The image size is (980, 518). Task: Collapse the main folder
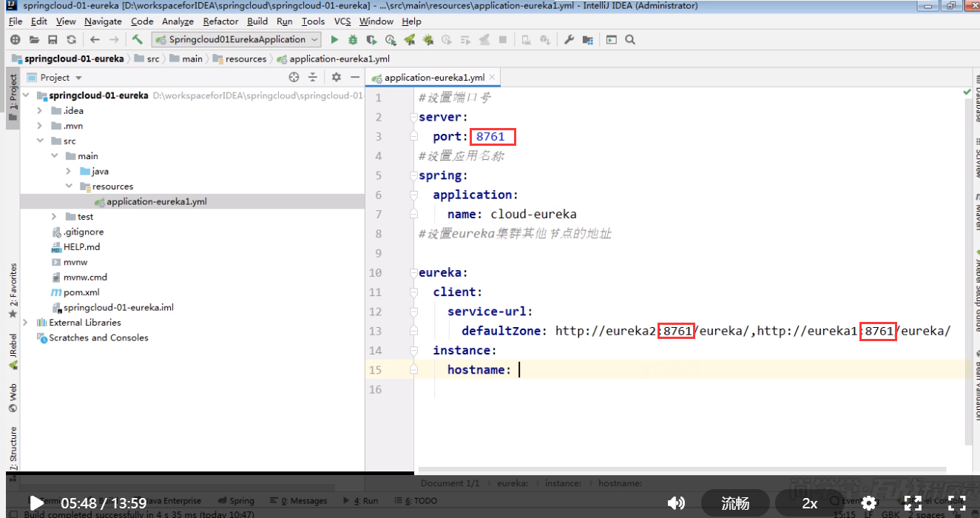[54, 156]
